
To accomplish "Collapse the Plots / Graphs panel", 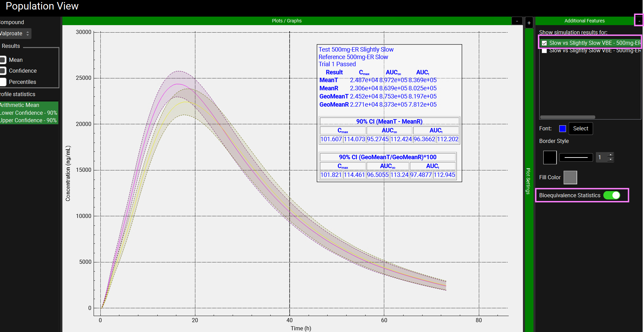I will [517, 21].
